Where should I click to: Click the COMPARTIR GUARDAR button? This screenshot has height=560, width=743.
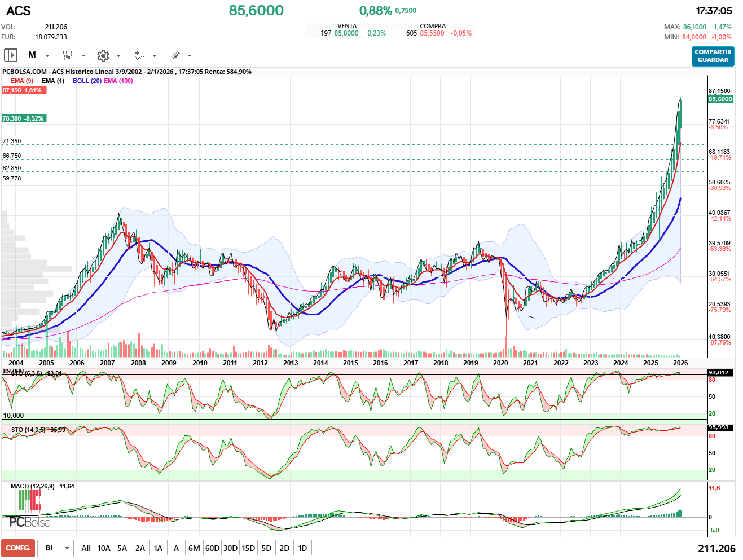click(713, 56)
